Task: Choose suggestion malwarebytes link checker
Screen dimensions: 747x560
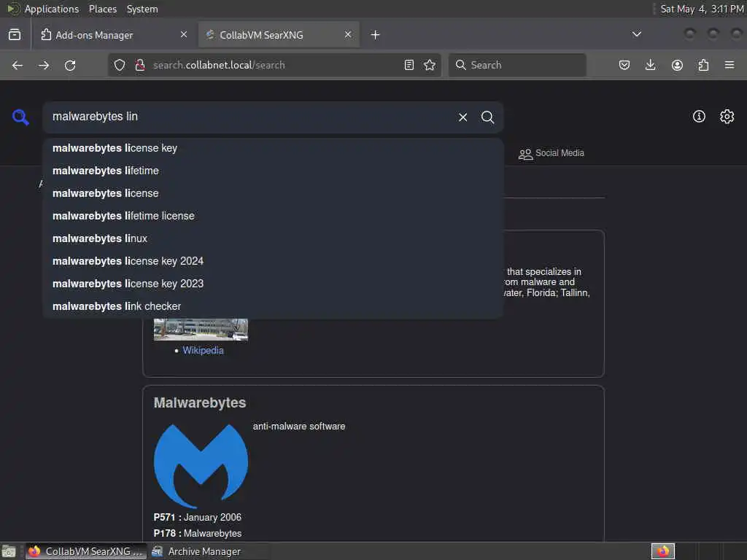Action: click(x=273, y=307)
